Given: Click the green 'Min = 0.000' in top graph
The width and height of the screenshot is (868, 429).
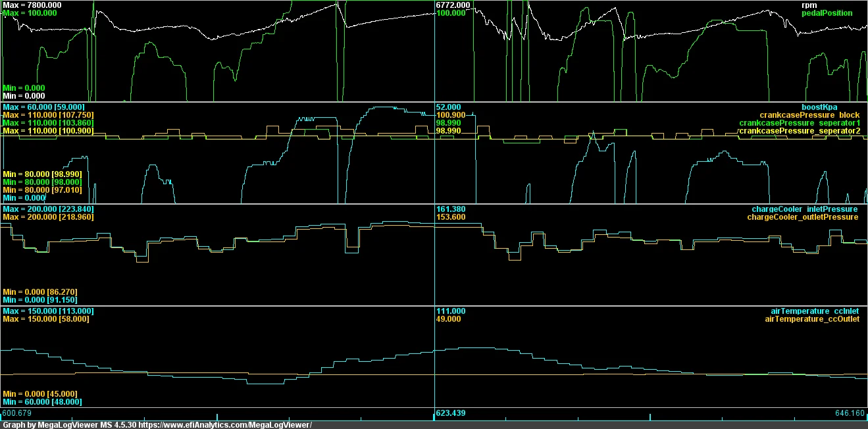Looking at the screenshot, I should point(24,88).
